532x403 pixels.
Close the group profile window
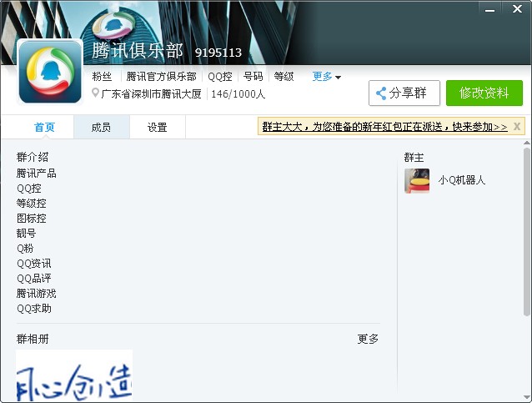[517, 9]
